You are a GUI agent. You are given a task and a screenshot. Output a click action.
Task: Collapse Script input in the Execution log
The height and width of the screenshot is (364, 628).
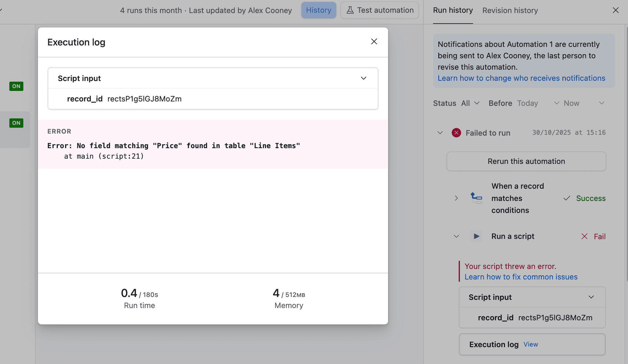[x=363, y=78]
